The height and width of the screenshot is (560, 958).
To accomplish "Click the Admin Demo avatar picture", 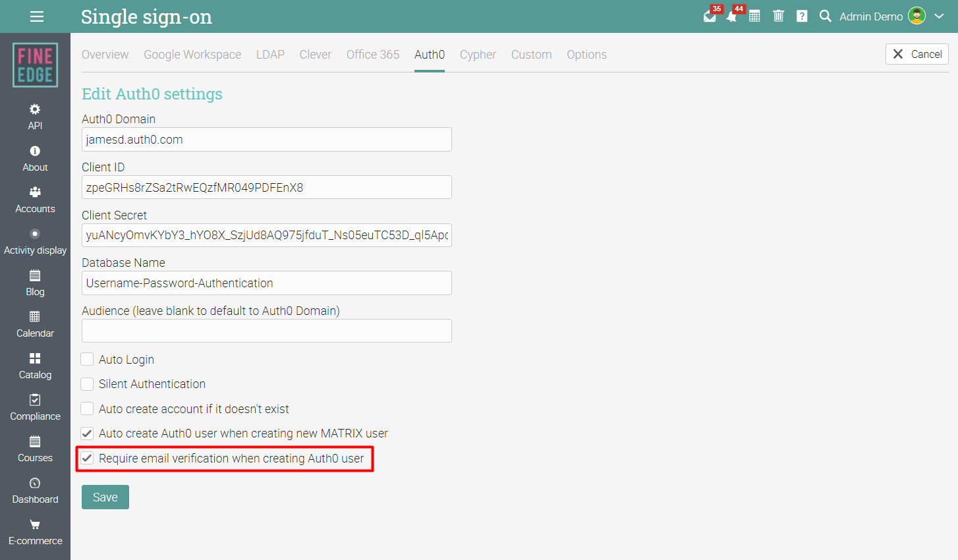I will tap(916, 16).
